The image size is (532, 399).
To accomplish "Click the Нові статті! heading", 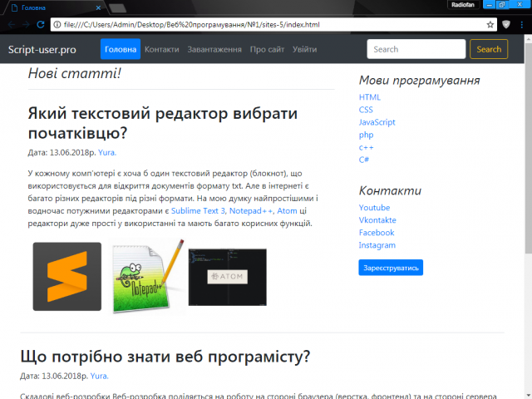I will pyautogui.click(x=75, y=73).
